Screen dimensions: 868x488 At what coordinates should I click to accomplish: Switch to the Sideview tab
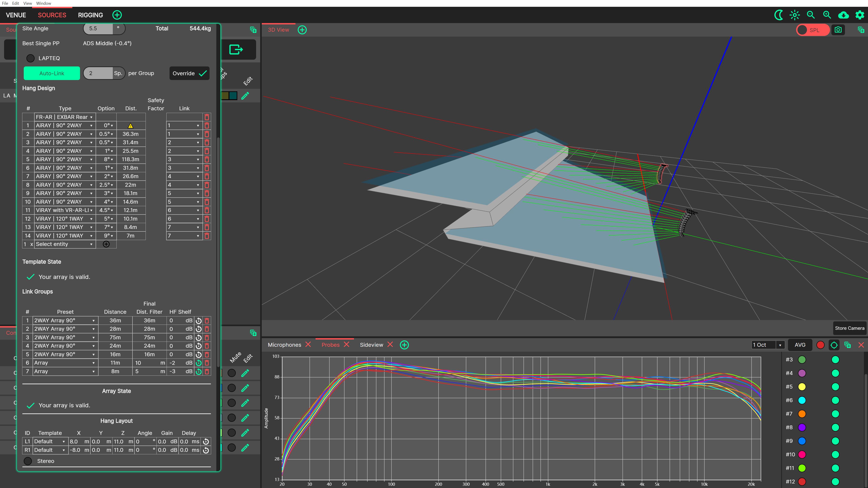tap(371, 345)
